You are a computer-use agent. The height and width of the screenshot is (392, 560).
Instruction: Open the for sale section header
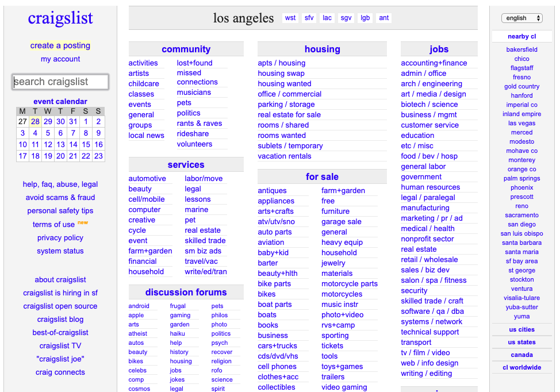click(x=322, y=176)
